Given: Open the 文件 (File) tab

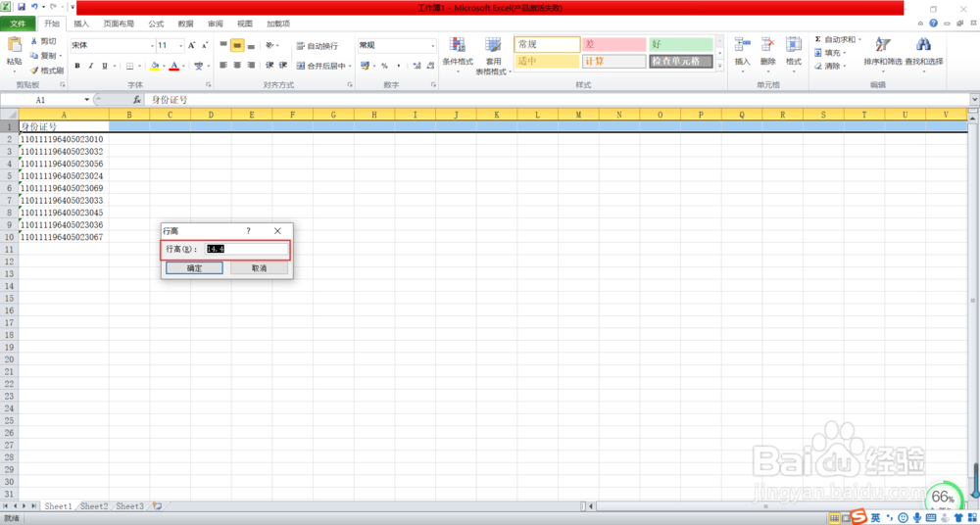Looking at the screenshot, I should coord(18,24).
